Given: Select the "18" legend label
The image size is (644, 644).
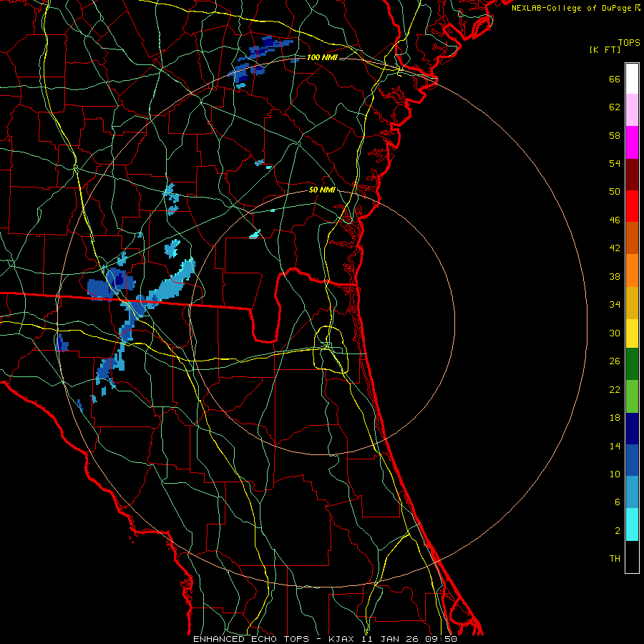Looking at the screenshot, I should 615,418.
